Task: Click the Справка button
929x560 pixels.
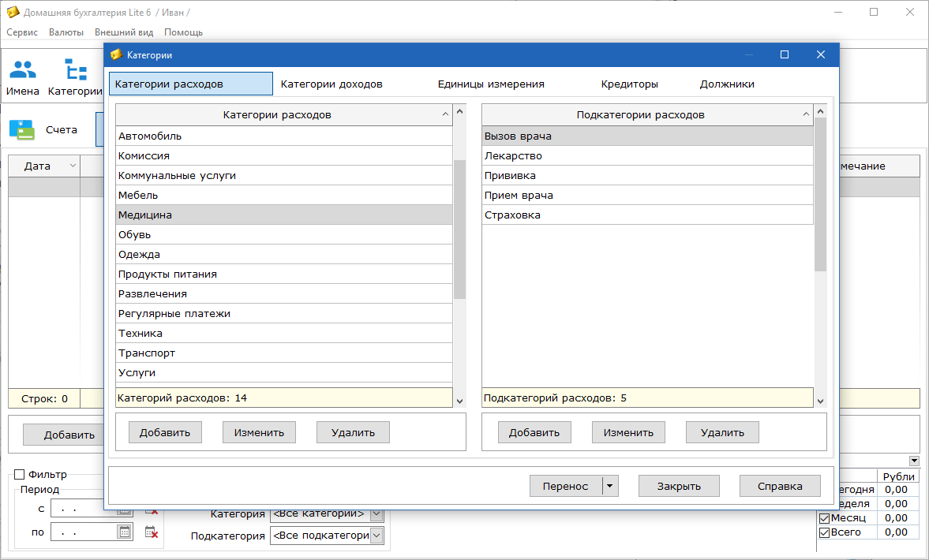Action: click(x=780, y=486)
